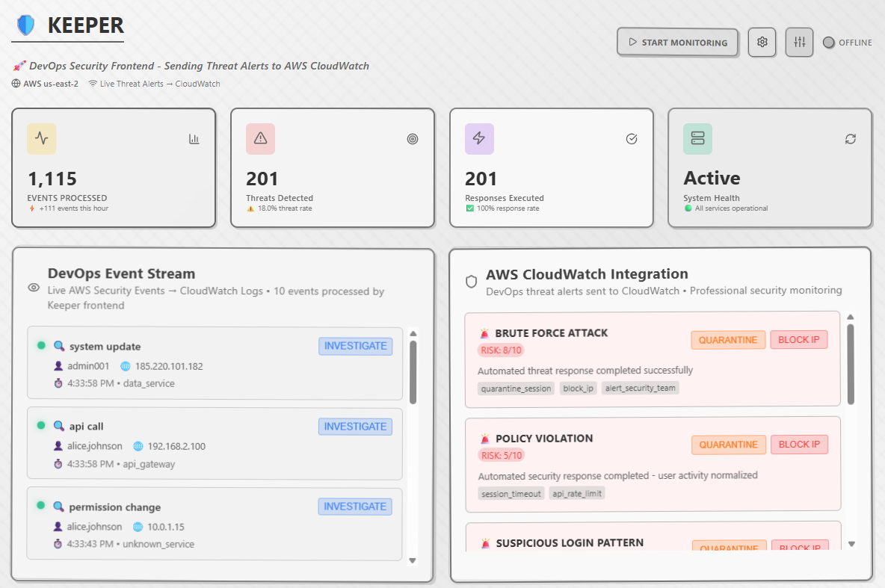This screenshot has width=885, height=588.
Task: Click the block_ip tag
Action: (x=578, y=389)
